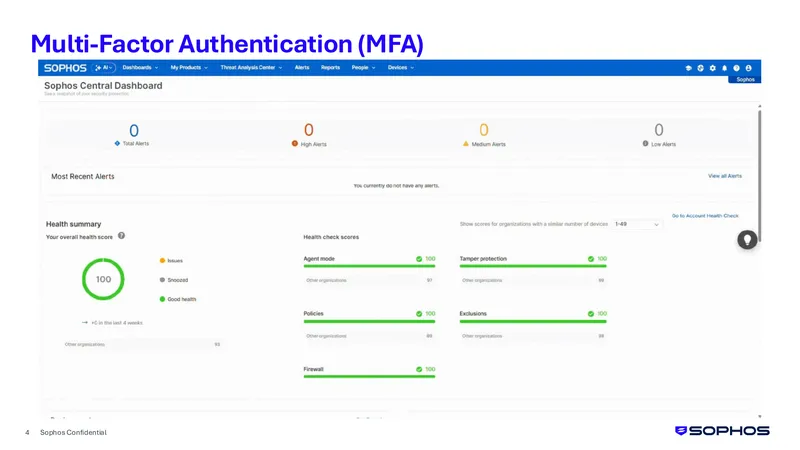This screenshot has height=450, width=800.
Task: Click the Tamper protection green progress bar
Action: coord(533,266)
